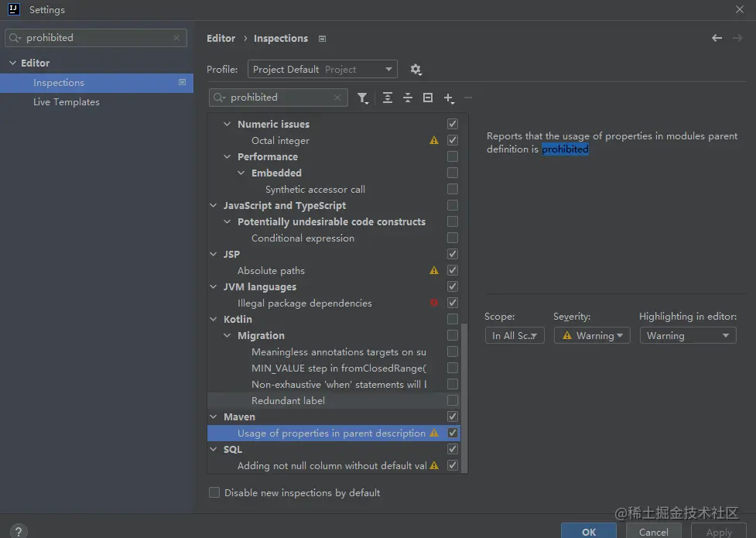Click the Add inspection plus icon

449,98
